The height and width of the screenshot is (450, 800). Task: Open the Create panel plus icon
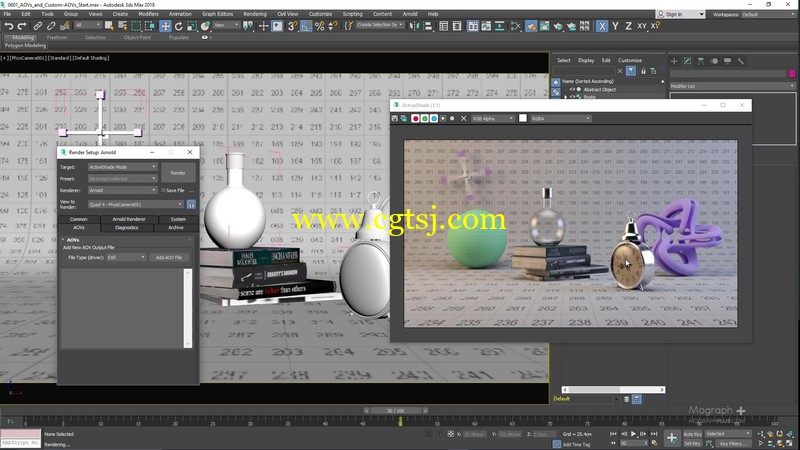click(x=674, y=61)
